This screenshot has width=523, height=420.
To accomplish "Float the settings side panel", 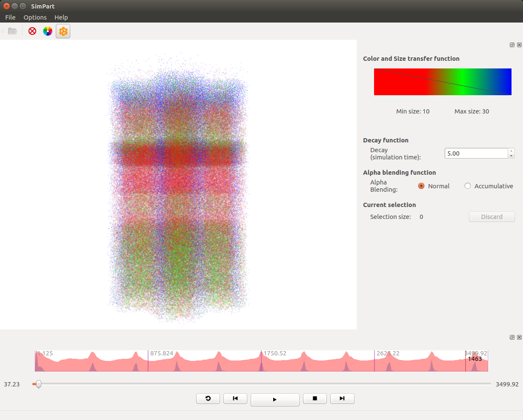I will click(512, 45).
